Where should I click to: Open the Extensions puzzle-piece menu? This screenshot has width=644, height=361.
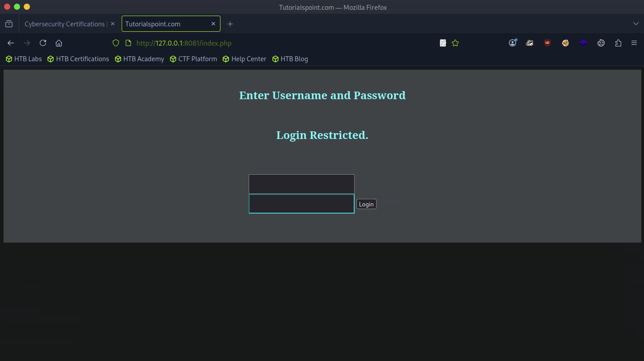[x=618, y=43]
